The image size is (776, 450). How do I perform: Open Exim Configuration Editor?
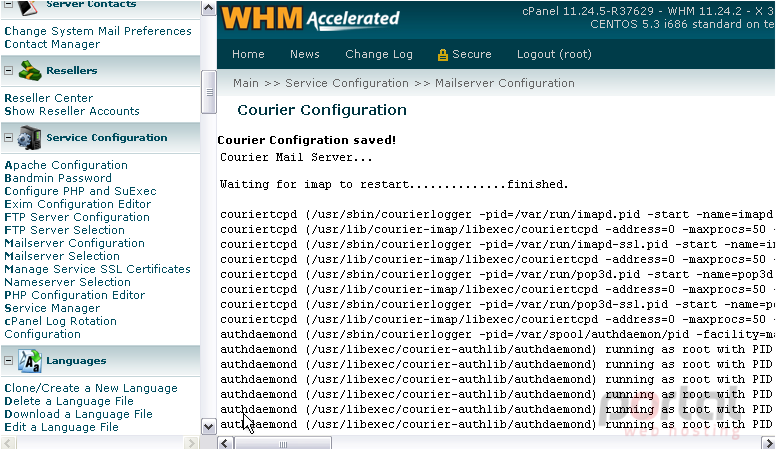click(x=78, y=204)
